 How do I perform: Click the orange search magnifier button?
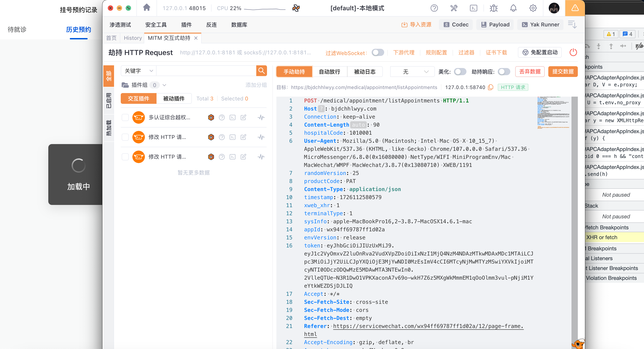tap(261, 71)
